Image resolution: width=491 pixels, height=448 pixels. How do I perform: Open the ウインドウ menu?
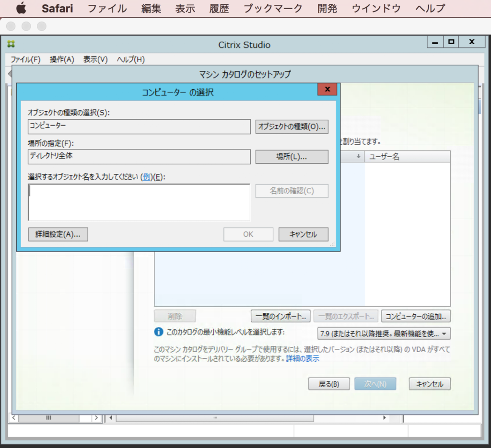pos(376,8)
